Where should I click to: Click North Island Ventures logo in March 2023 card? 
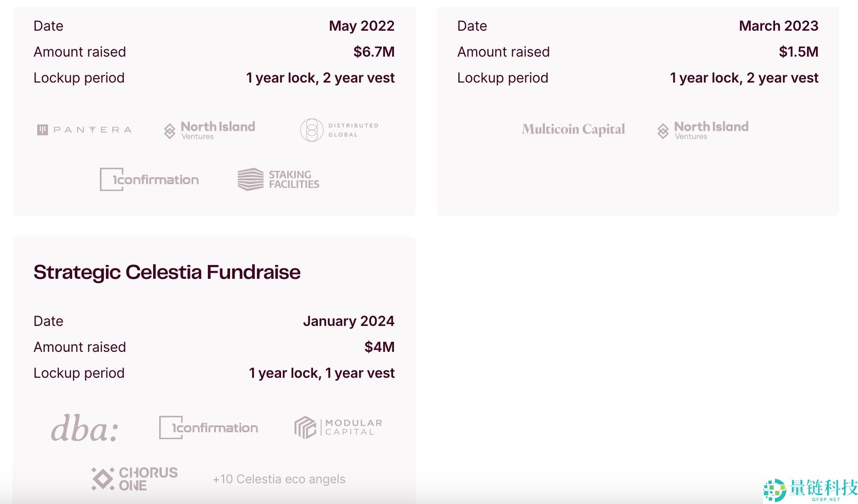tap(703, 130)
